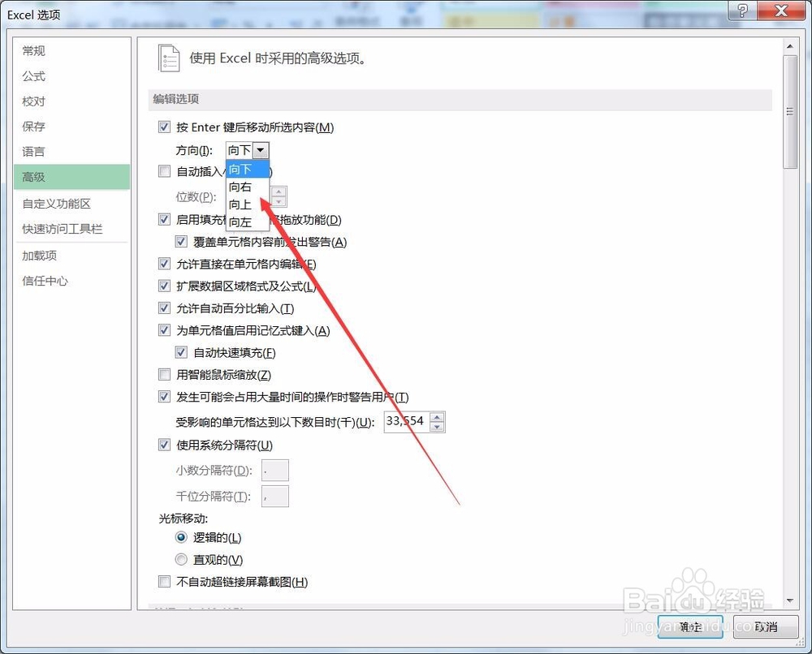Toggle 不自动超链接屏幕截图 checkbox
Image resolution: width=812 pixels, height=654 pixels.
point(164,582)
